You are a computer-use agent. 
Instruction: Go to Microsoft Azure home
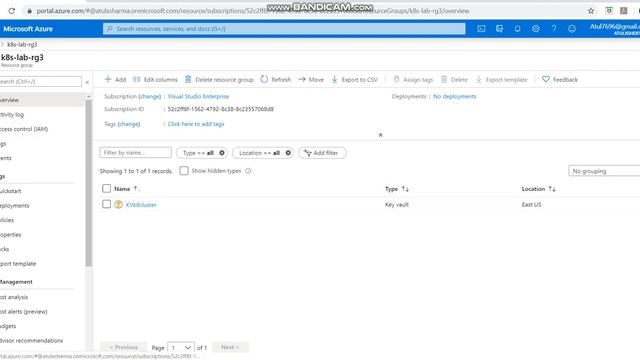click(28, 29)
